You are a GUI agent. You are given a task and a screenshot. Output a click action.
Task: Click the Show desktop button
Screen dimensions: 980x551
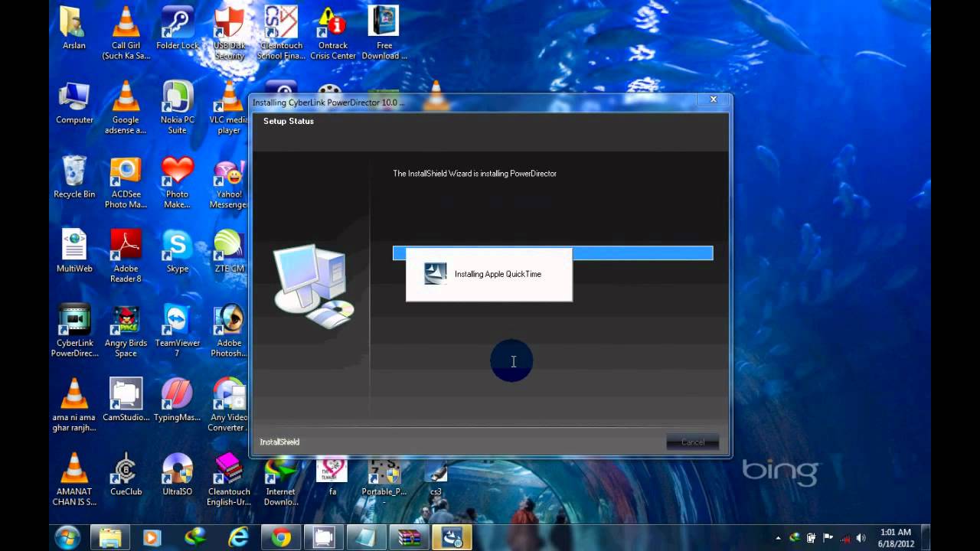(926, 538)
